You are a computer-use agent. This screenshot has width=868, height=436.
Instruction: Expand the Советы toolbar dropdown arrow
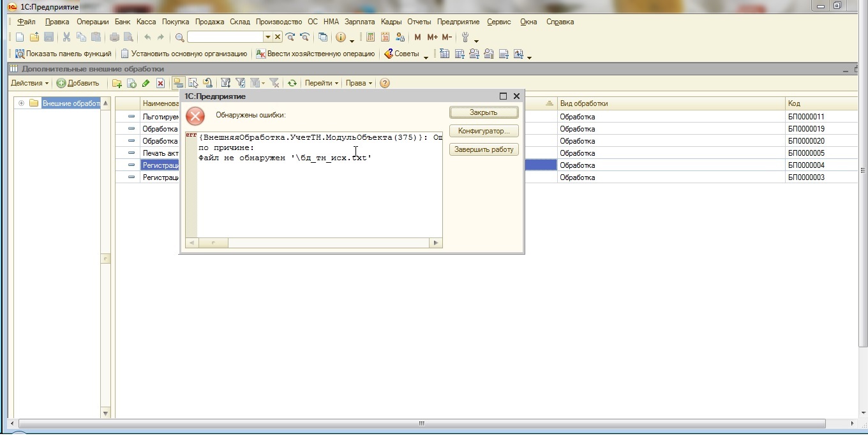[426, 56]
